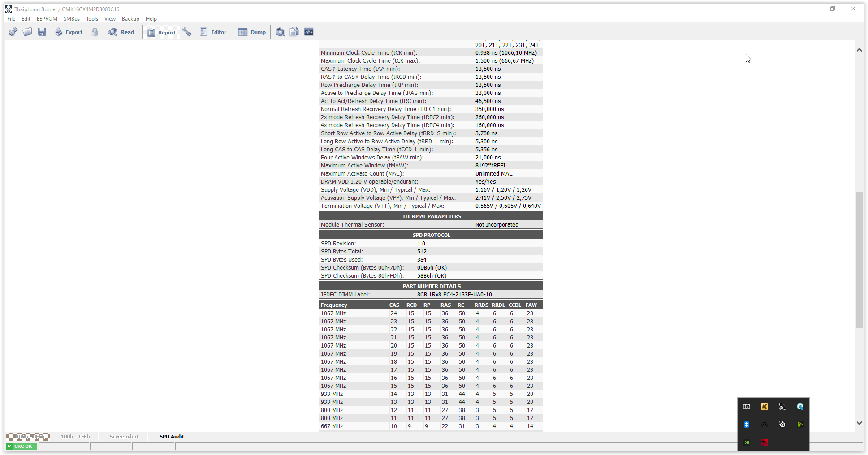Click the SPD Revision value 1.0
This screenshot has width=868, height=455.
pos(421,244)
